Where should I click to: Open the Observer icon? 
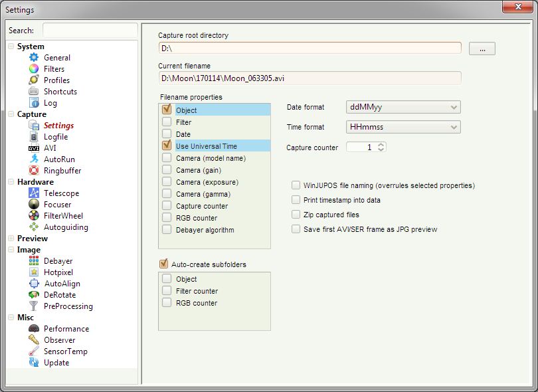34,340
